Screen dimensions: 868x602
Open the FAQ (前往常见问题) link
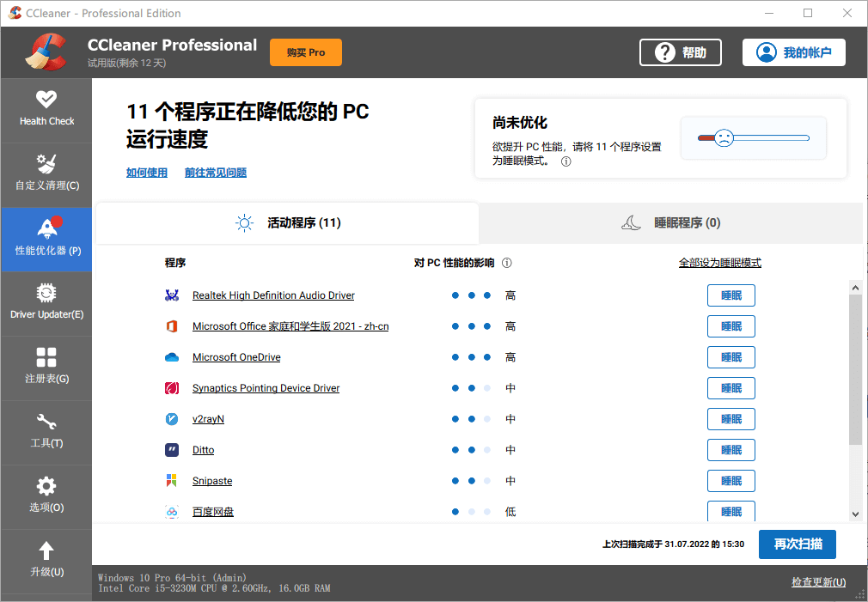[216, 173]
